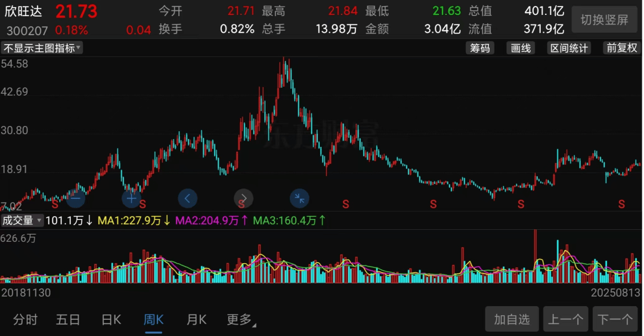Screen dimensions: 644x336
Task: Add stock with 加自选 button
Action: coord(512,319)
